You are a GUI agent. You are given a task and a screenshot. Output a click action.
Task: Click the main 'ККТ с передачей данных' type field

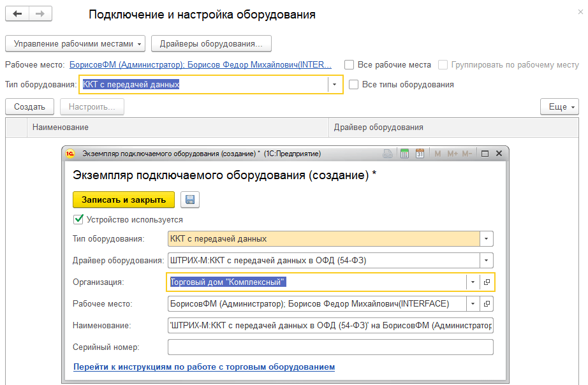[203, 85]
